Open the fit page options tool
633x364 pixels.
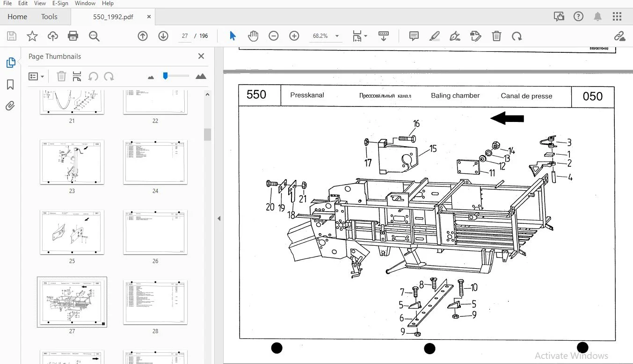coord(359,36)
